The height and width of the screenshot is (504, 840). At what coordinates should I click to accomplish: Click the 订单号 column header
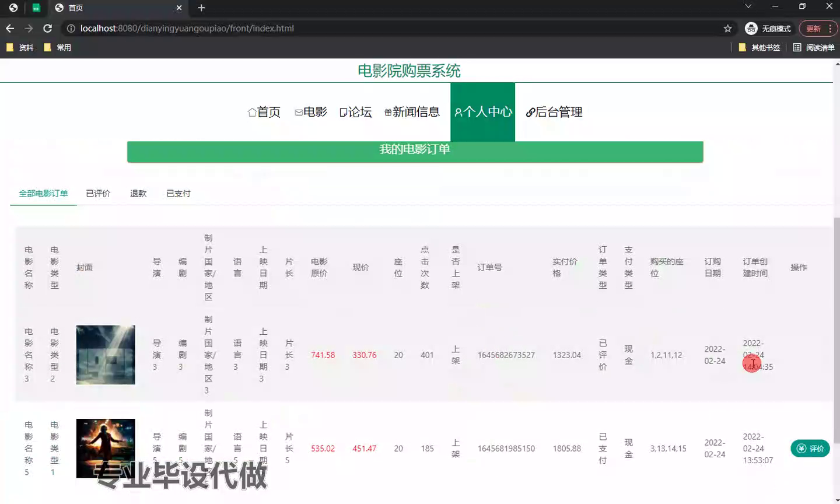pos(489,267)
